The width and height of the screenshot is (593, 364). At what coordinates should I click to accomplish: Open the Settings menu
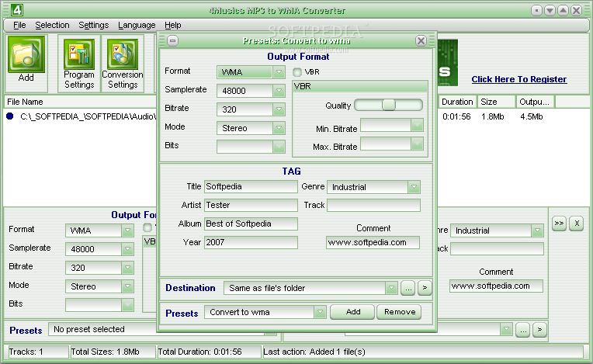[x=93, y=25]
